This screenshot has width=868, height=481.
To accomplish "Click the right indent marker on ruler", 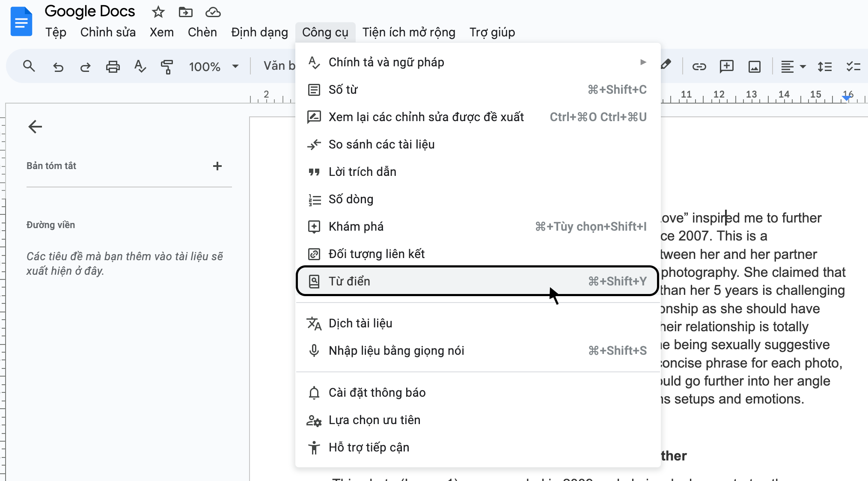I will coord(846,98).
